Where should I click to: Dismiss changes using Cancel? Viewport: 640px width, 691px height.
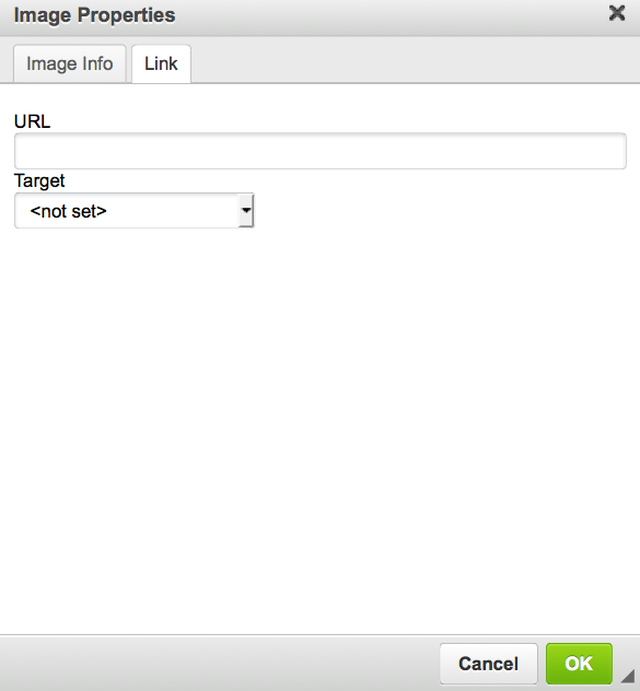[488, 663]
